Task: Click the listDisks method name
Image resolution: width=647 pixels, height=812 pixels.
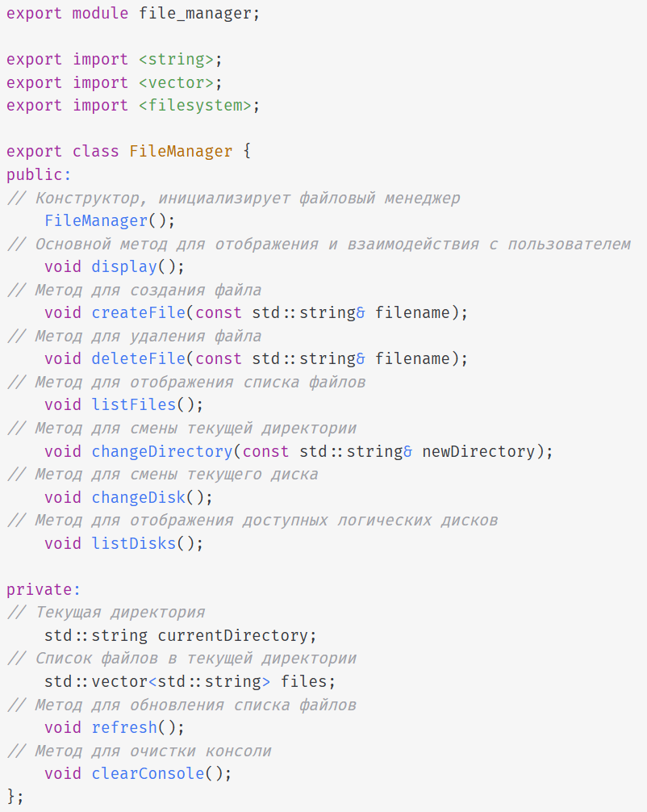Action: [134, 544]
